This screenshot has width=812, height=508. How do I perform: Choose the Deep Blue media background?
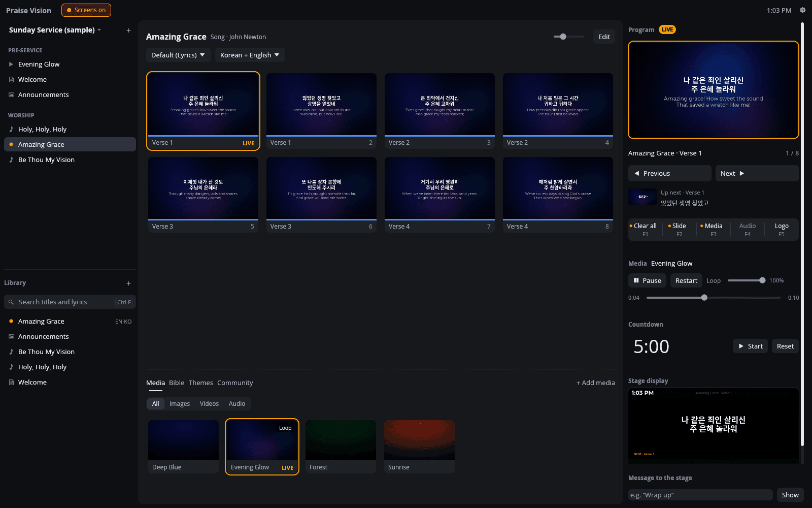[x=183, y=447]
